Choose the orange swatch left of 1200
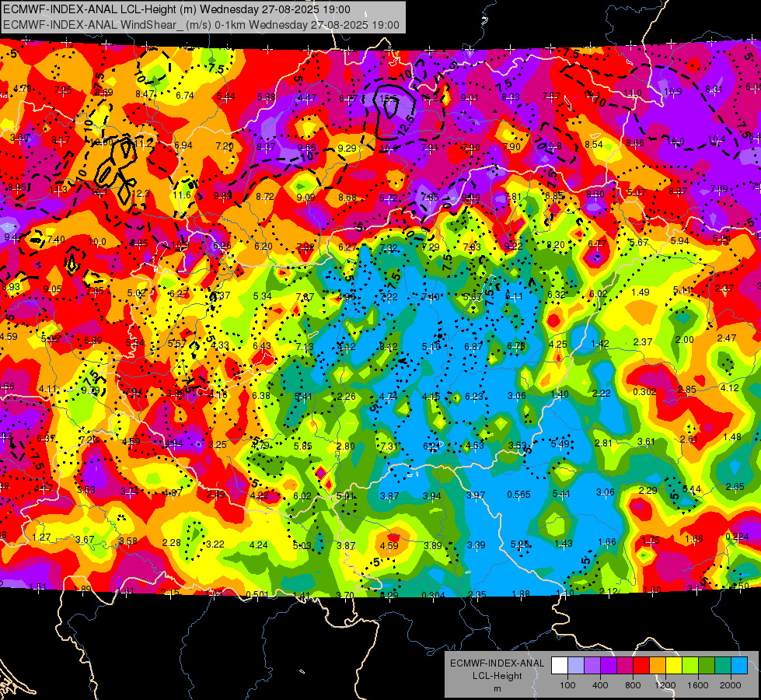Viewport: 761px width, 700px height. point(658,666)
